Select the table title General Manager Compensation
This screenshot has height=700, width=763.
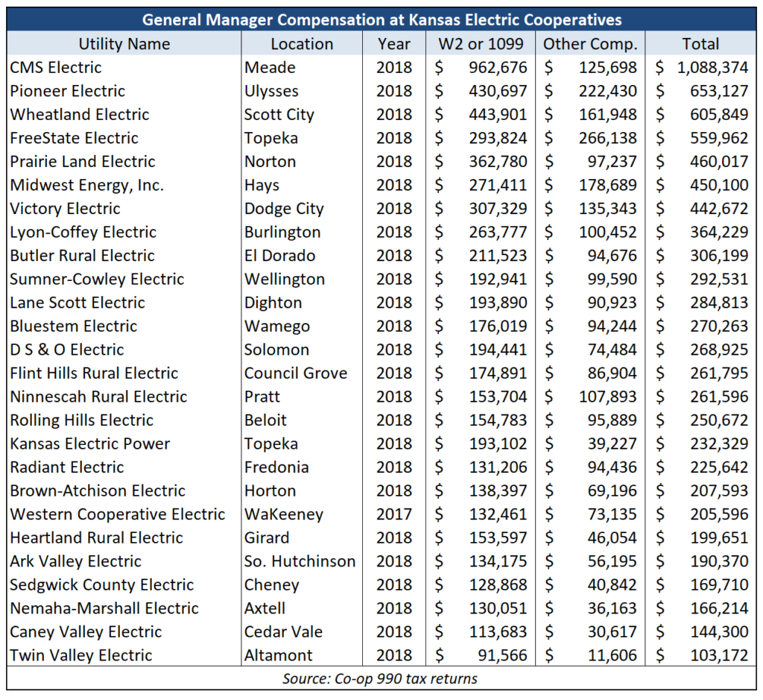point(381,20)
